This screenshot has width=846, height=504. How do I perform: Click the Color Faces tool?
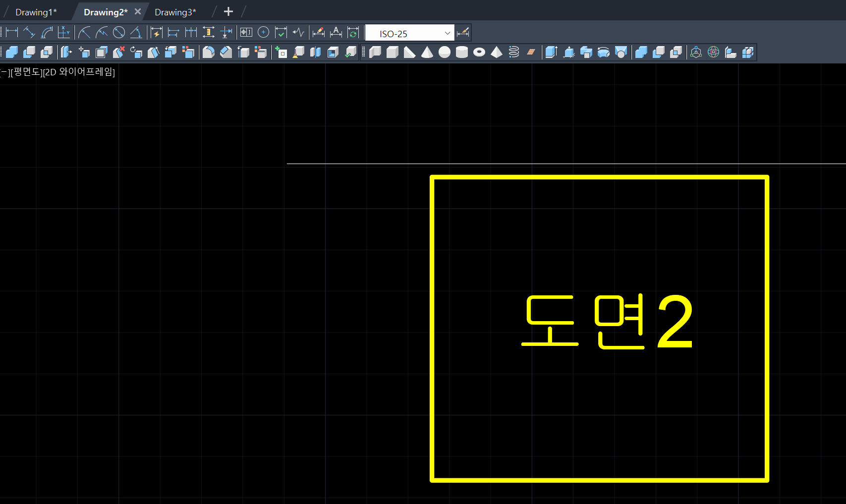188,52
